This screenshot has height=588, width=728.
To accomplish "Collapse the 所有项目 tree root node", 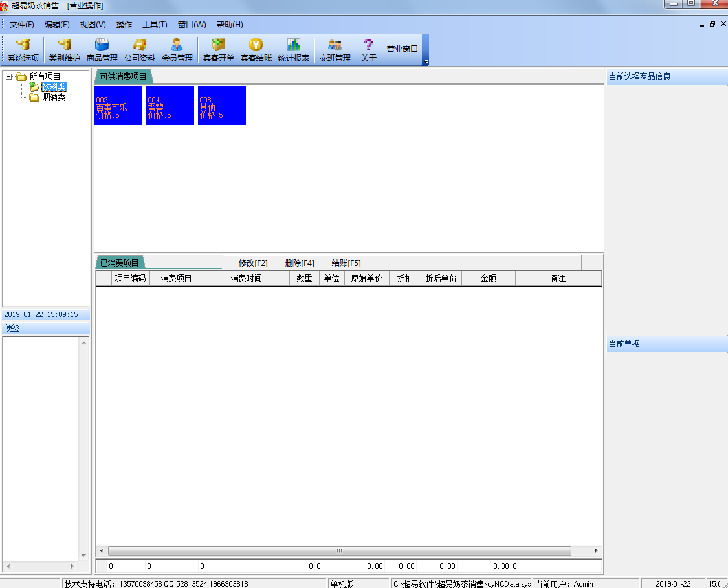I will pos(8,77).
